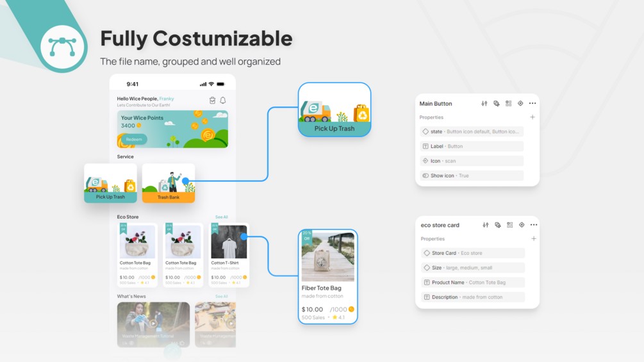
Task: Select the Label text property row
Action: click(472, 146)
